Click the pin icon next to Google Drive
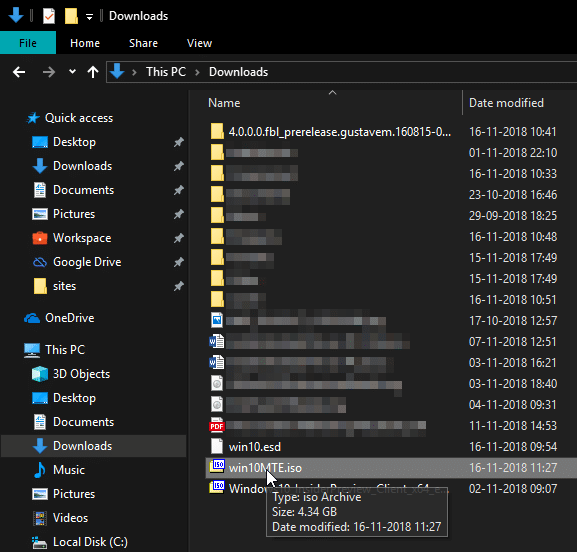Screen dimensions: 577x552 coord(179,262)
